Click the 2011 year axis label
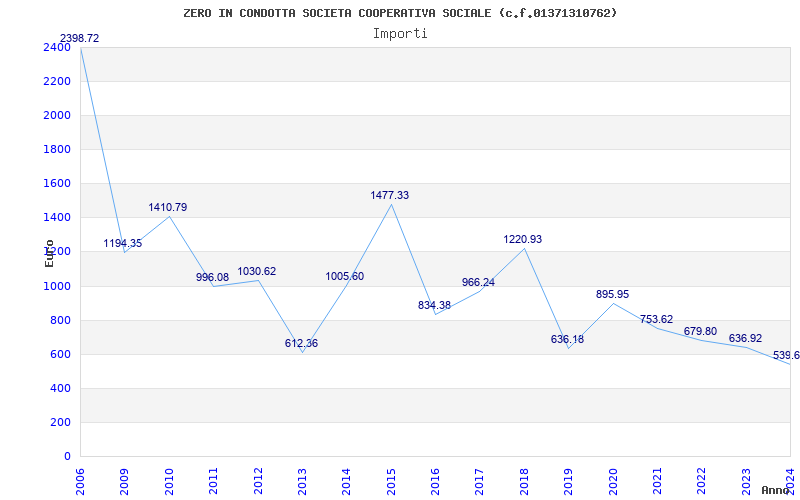 pyautogui.click(x=213, y=481)
